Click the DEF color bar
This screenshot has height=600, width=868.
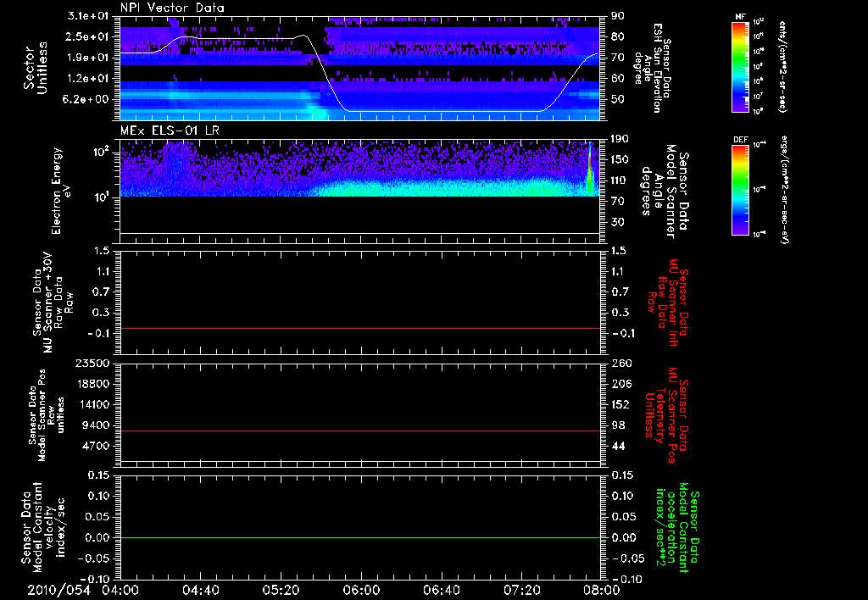point(740,190)
